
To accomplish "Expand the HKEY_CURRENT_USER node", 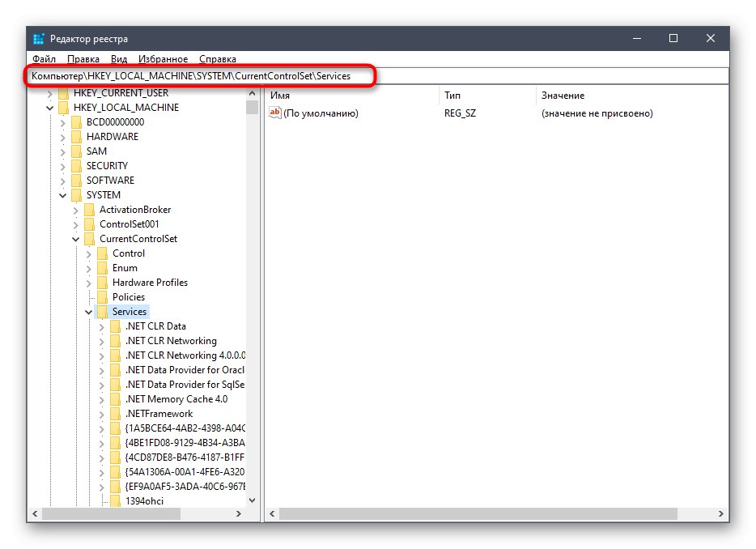I will coord(49,94).
